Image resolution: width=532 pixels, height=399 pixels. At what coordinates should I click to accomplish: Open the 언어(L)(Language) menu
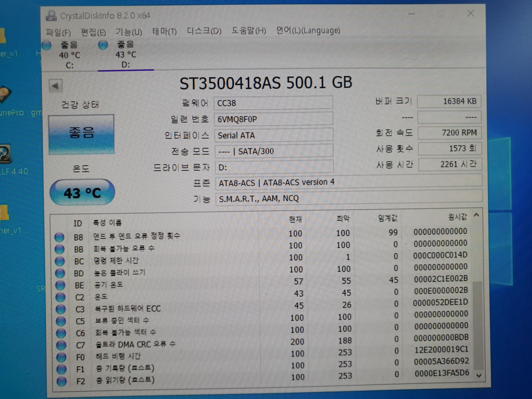click(x=308, y=30)
